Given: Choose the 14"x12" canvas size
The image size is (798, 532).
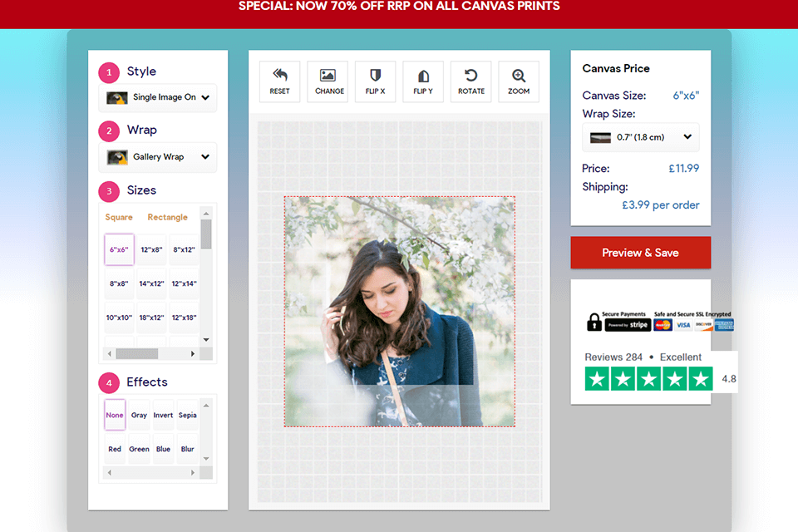Looking at the screenshot, I should pos(151,283).
